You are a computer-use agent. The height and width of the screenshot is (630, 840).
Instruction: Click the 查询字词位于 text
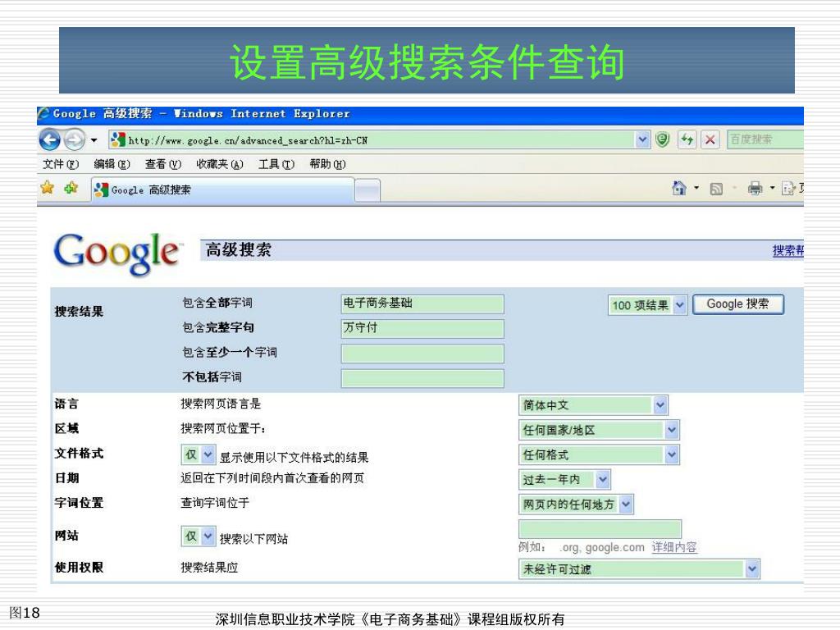point(215,503)
